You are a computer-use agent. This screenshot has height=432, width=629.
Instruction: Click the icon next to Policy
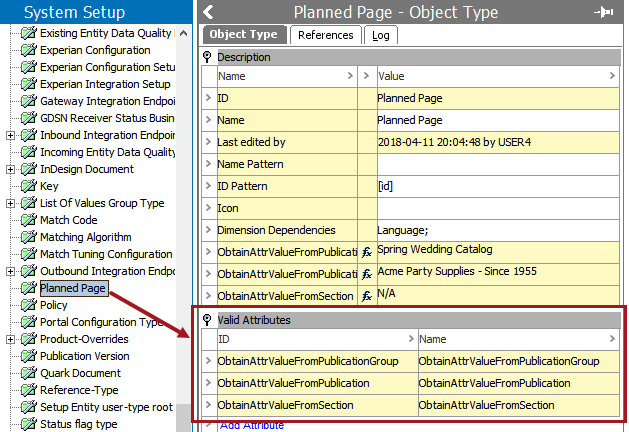29,305
